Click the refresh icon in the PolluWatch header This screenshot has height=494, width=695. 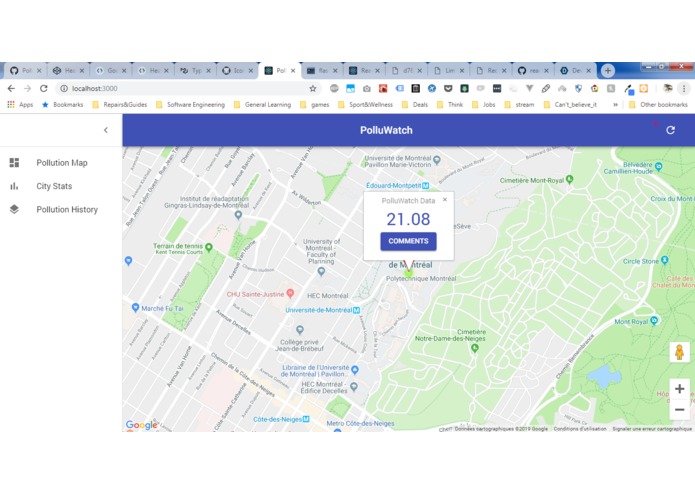click(x=670, y=130)
